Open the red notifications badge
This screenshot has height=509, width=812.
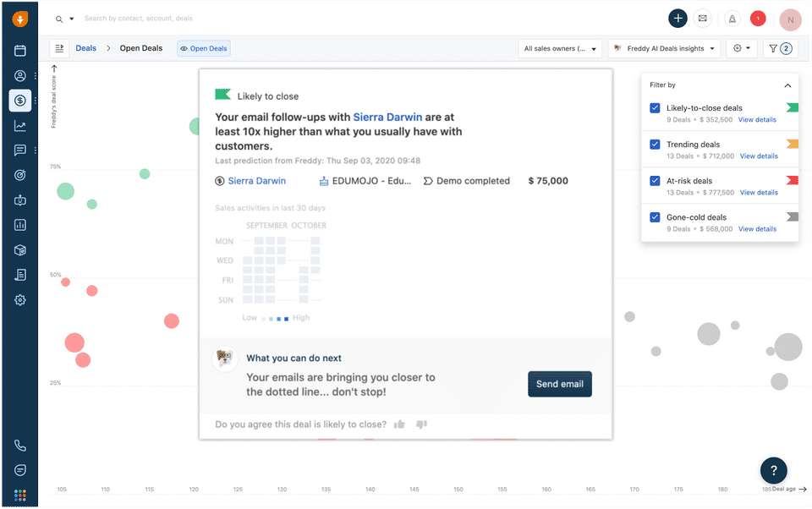758,19
